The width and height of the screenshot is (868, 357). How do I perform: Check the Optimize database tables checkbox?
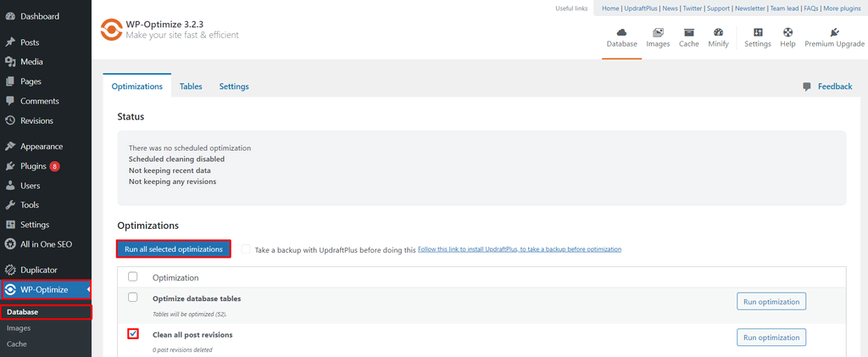pos(132,298)
